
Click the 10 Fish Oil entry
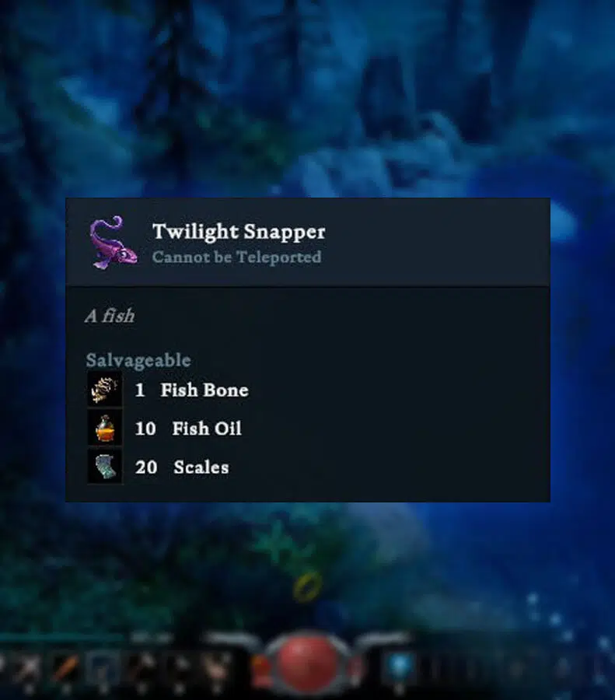pos(188,429)
